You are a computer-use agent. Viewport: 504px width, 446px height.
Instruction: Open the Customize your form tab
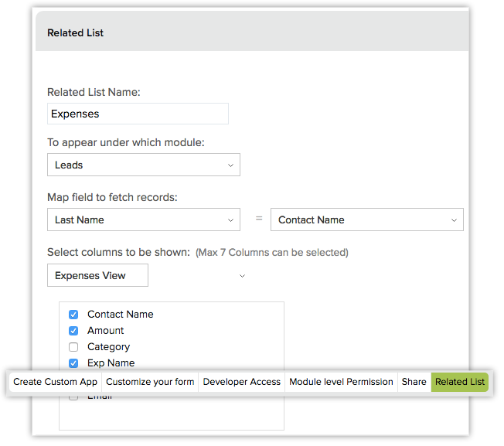(x=150, y=382)
